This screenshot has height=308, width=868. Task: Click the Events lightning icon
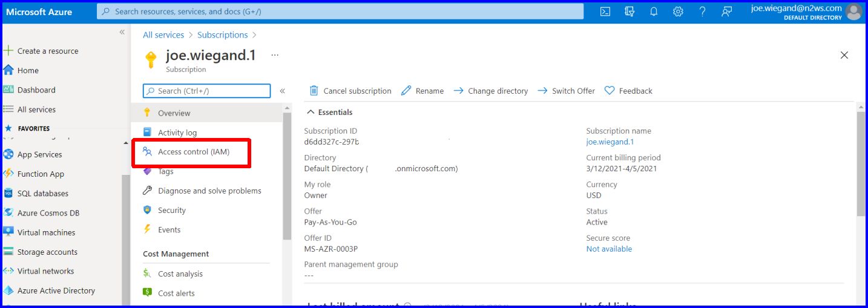coord(147,229)
